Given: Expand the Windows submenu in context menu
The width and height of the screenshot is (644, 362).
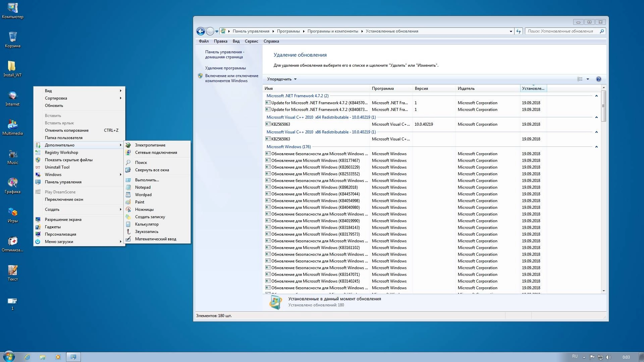Looking at the screenshot, I should (x=79, y=175).
